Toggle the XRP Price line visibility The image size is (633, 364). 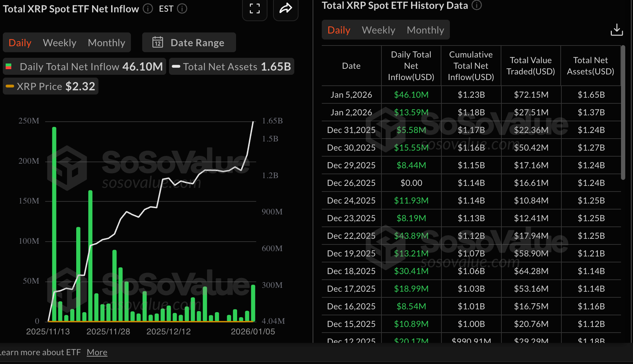tap(50, 86)
